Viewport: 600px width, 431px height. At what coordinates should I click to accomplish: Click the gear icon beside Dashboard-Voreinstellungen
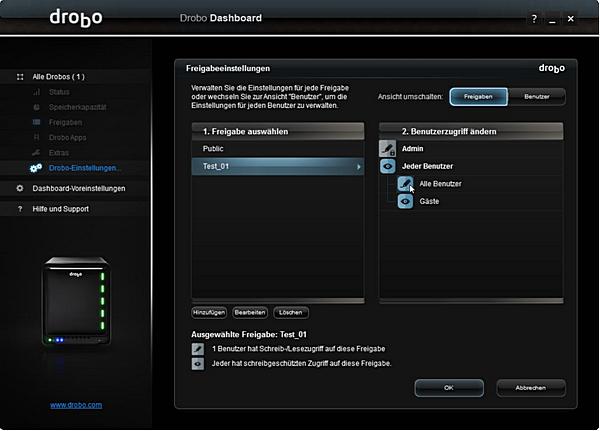click(20, 188)
